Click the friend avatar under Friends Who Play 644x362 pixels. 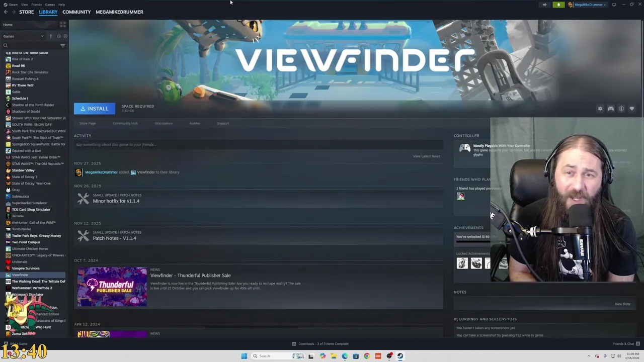[x=460, y=197]
